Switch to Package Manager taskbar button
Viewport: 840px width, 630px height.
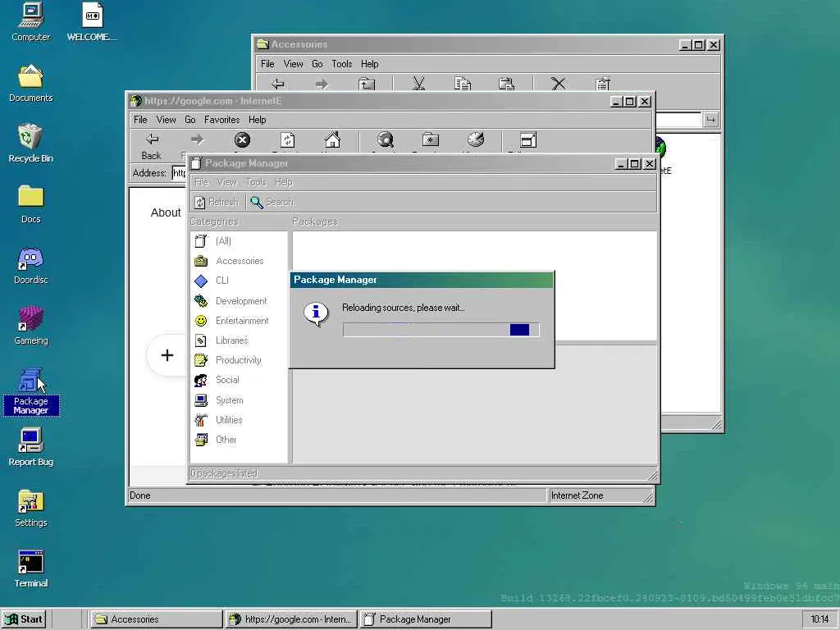click(426, 619)
